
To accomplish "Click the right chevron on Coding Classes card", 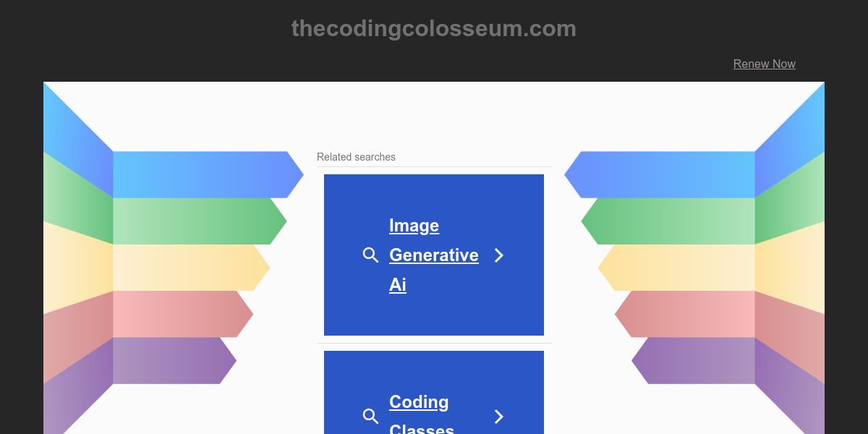I will click(498, 416).
